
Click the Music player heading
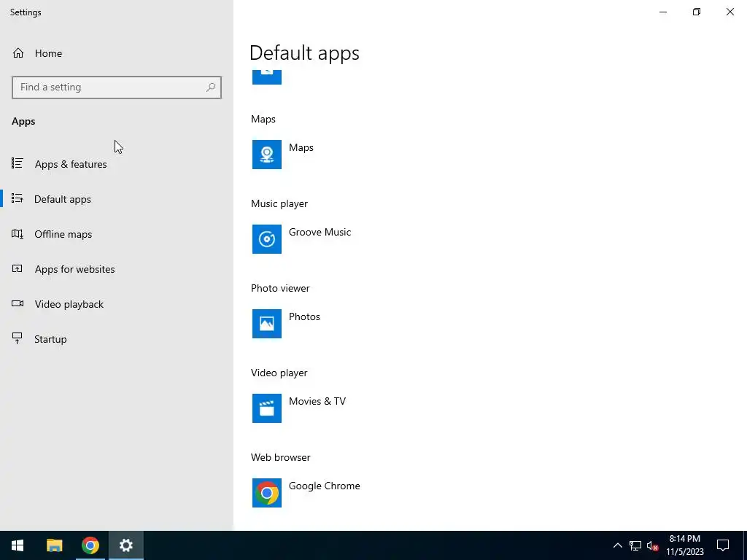click(x=279, y=204)
